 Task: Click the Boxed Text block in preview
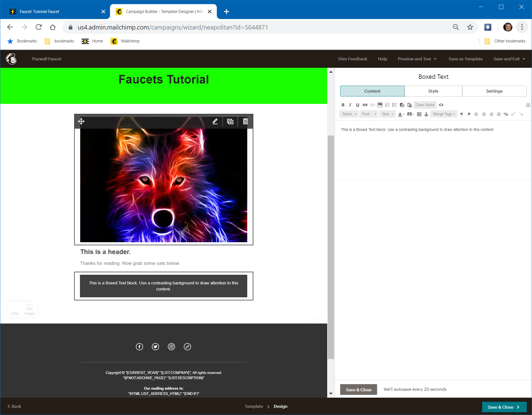pyautogui.click(x=163, y=286)
